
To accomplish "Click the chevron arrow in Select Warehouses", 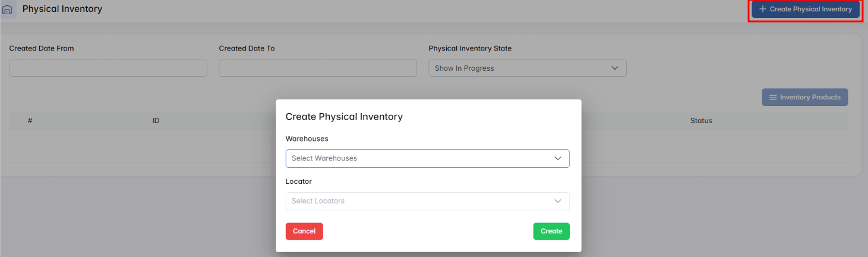I will 557,158.
